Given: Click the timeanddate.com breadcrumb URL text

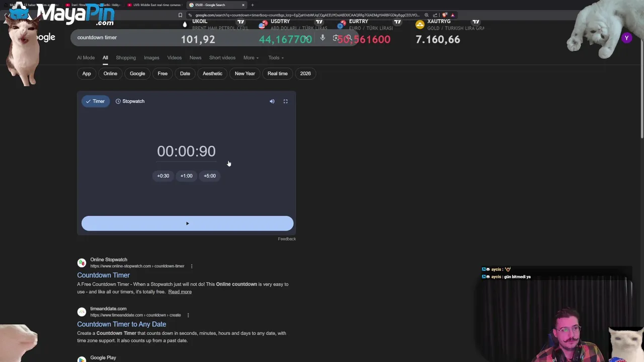Looking at the screenshot, I should [x=135, y=315].
